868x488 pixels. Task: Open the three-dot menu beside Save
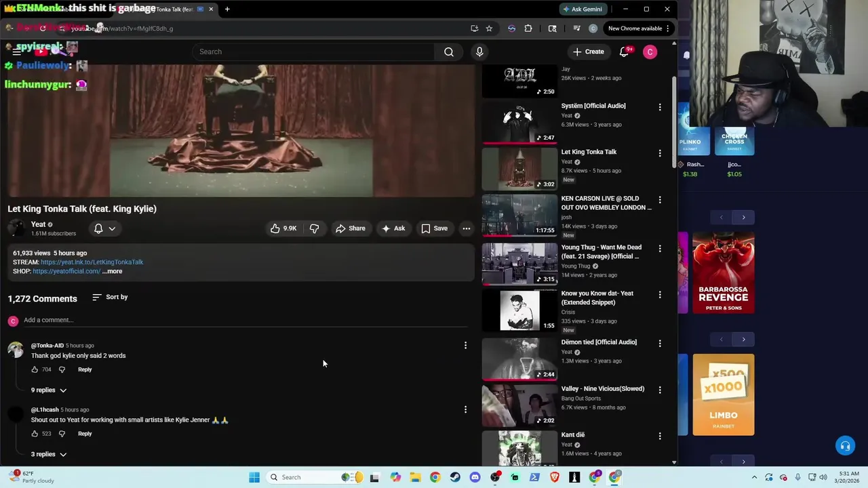(466, 228)
